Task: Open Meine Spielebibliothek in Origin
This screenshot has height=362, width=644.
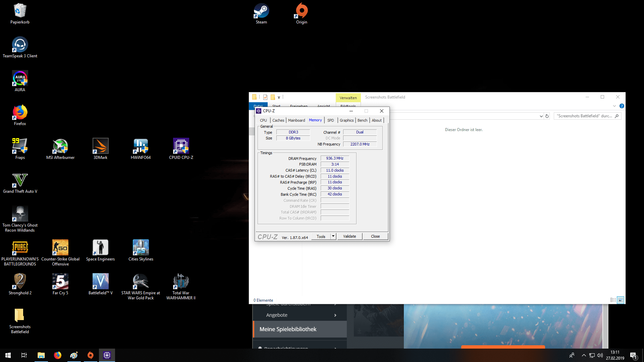Action: 300,329
